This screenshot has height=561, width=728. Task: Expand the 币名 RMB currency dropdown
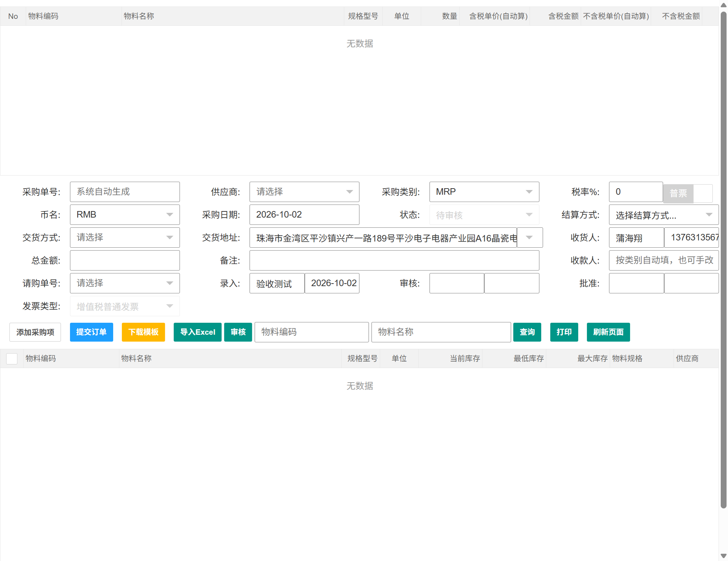pos(125,215)
